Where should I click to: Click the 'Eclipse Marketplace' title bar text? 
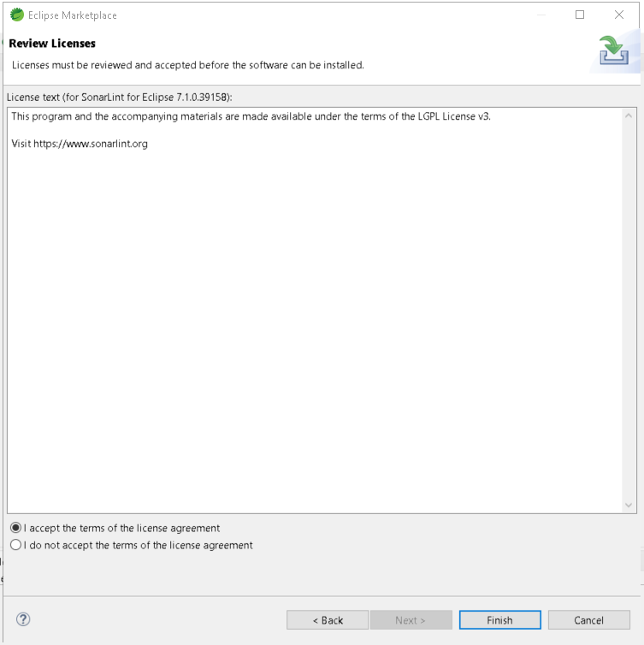point(73,15)
